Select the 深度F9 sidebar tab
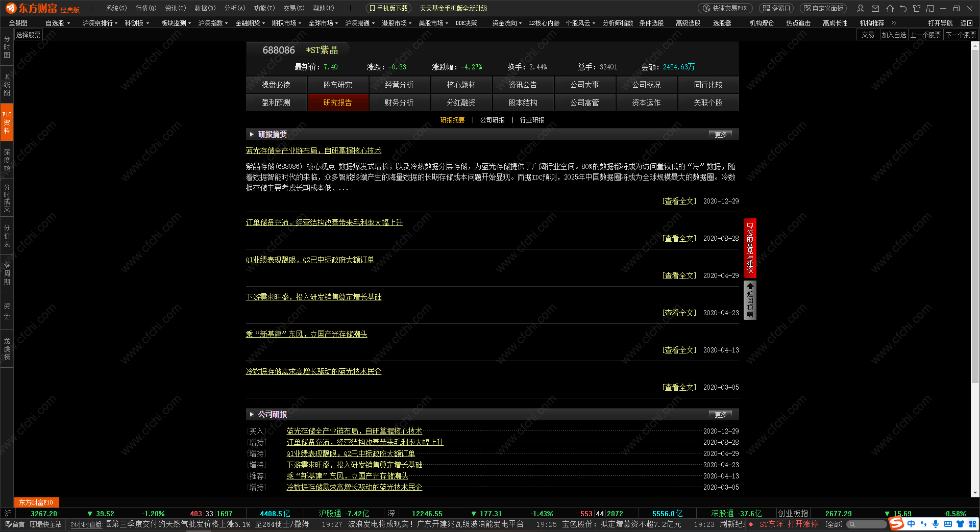Viewport: 980px width, 532px height. tap(7, 160)
